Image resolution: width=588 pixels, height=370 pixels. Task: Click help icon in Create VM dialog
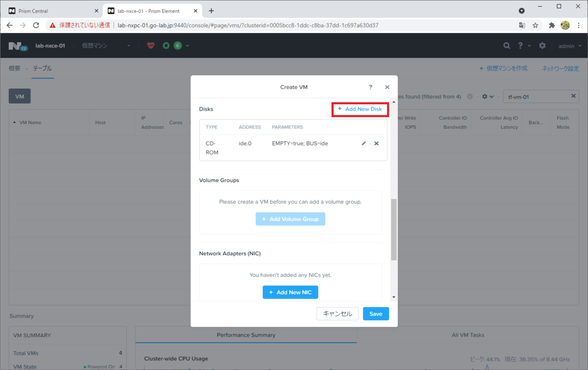370,87
